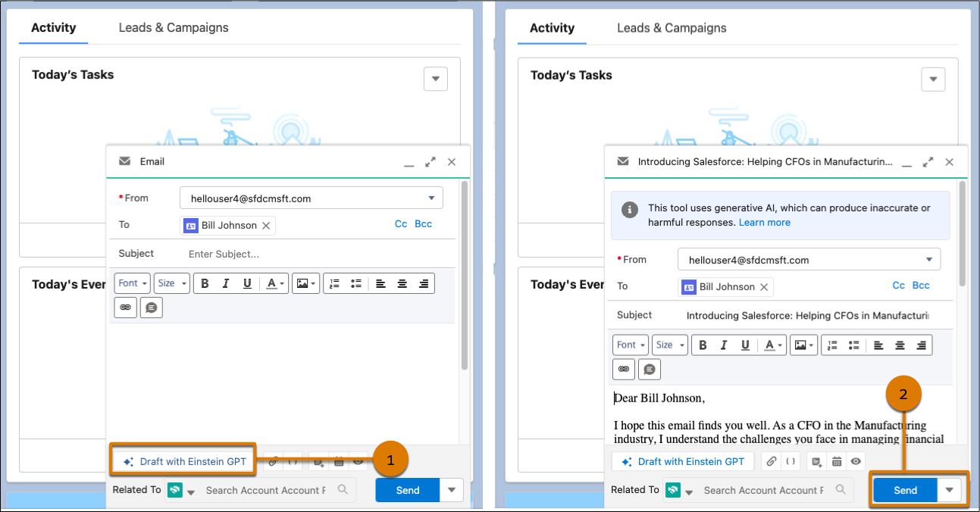Open the Learn more link in AI notice
The height and width of the screenshot is (512, 980).
tap(764, 223)
